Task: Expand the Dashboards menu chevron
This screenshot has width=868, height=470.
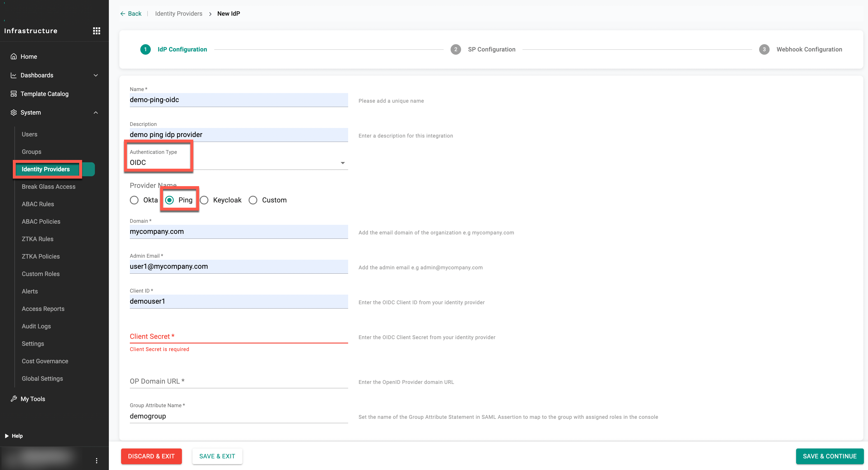Action: pos(96,75)
